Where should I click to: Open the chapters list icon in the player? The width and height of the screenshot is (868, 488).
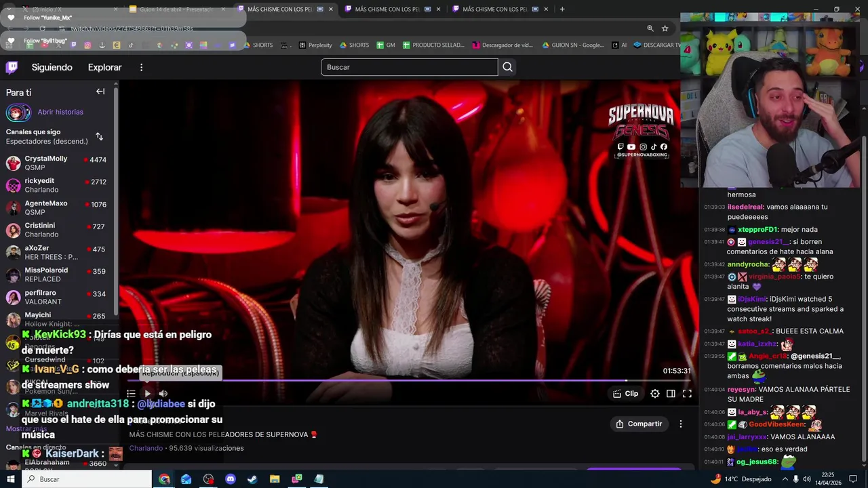131,393
